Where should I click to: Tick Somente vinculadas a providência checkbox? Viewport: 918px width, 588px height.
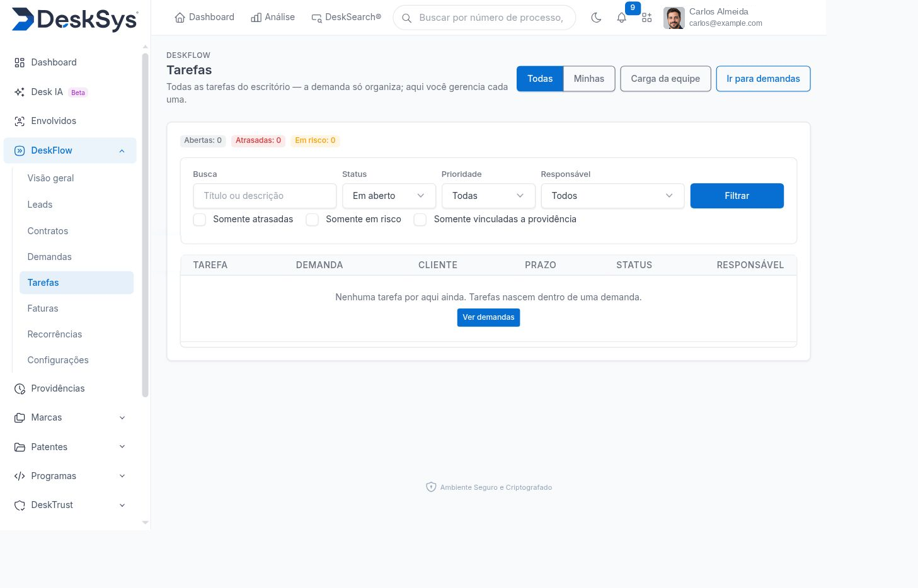coord(420,219)
